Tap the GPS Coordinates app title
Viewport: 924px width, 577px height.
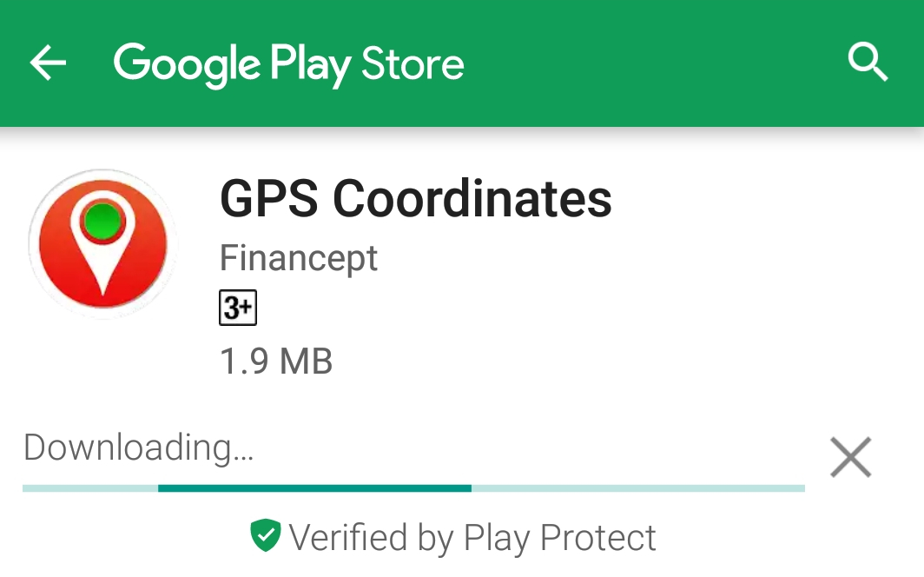tap(415, 199)
